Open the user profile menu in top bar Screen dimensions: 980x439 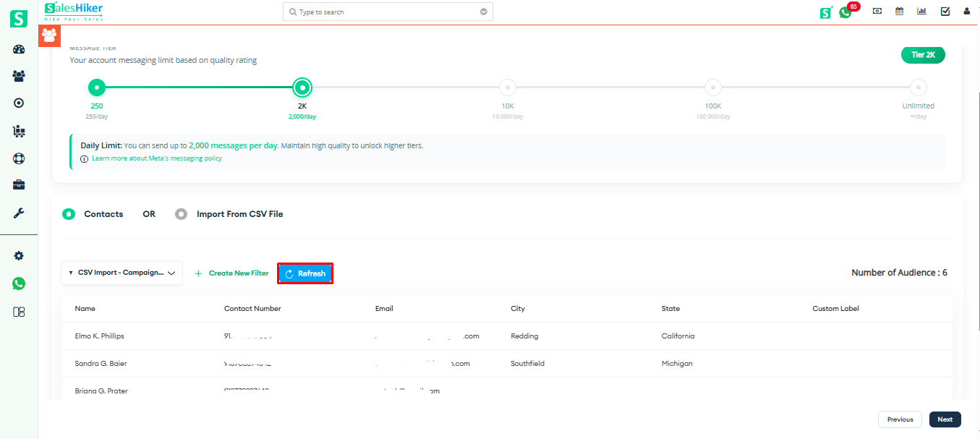[x=966, y=12]
